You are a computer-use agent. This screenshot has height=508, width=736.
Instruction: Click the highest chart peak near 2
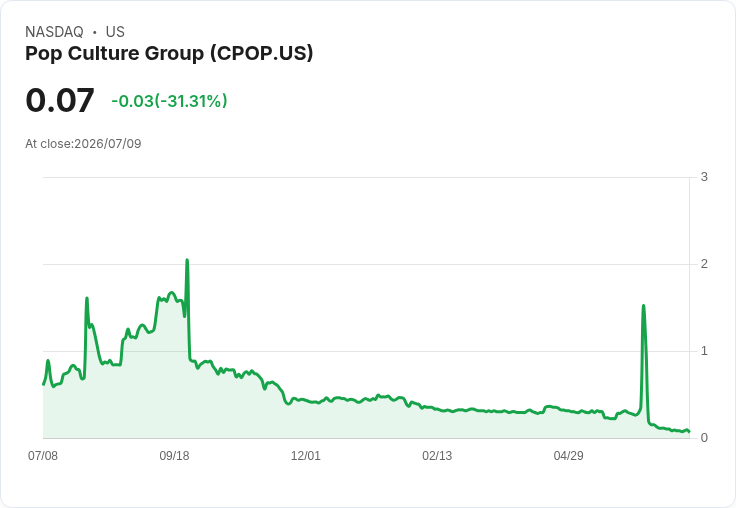pyautogui.click(x=187, y=260)
